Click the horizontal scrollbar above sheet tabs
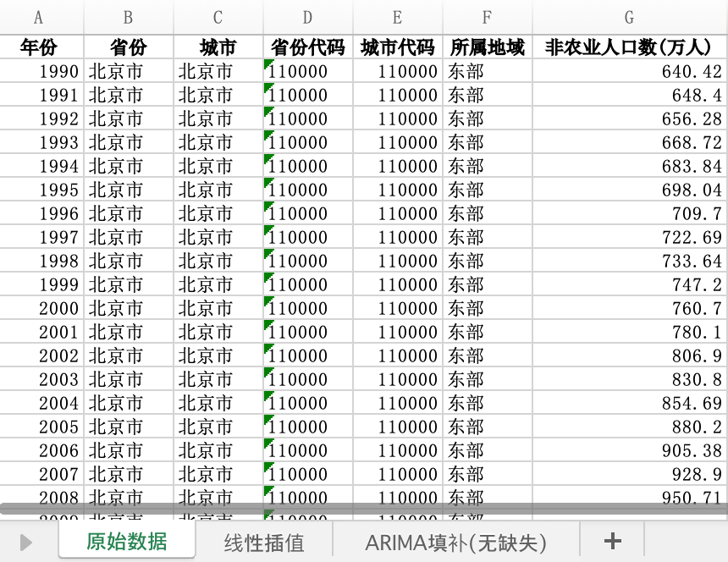The width and height of the screenshot is (728, 562). coord(364,509)
